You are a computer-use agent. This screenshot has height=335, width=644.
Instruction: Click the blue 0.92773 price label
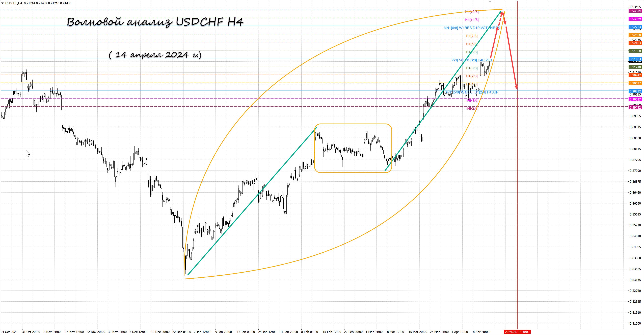(x=635, y=27)
